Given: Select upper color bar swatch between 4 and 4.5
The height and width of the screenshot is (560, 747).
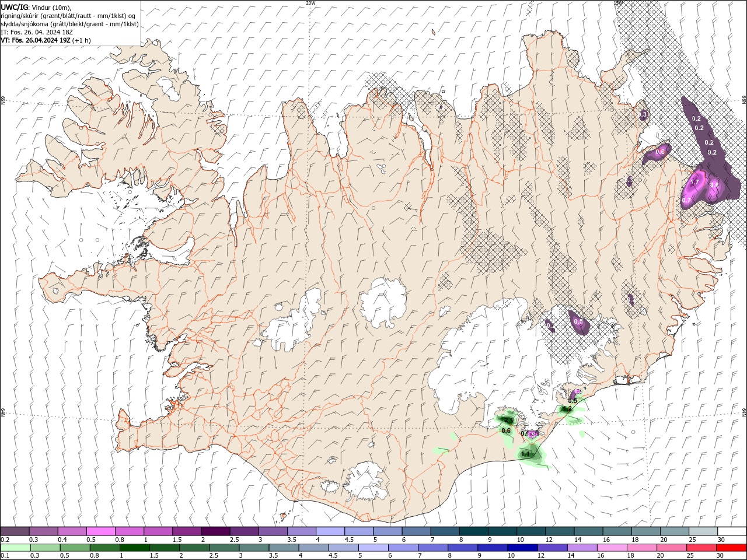Looking at the screenshot, I should point(330,531).
